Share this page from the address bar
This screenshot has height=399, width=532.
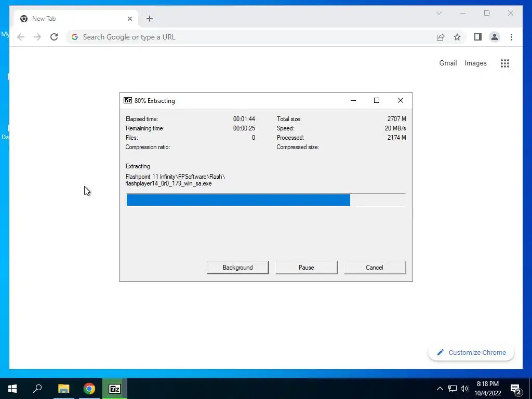coord(441,37)
